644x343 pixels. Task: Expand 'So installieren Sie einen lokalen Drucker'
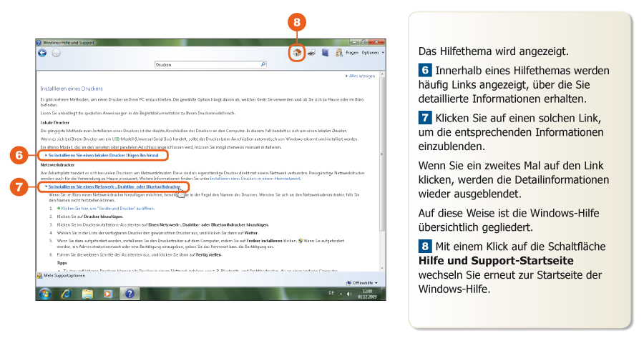coord(104,154)
